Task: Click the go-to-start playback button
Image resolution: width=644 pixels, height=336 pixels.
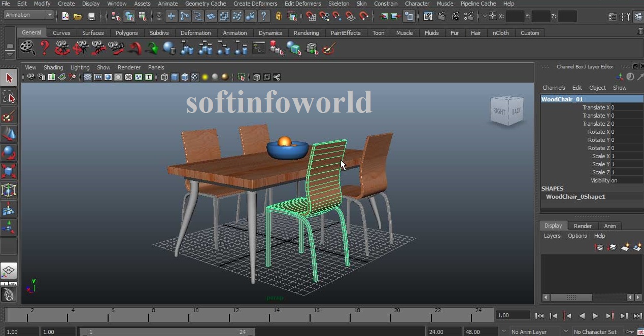Action: [x=539, y=315]
